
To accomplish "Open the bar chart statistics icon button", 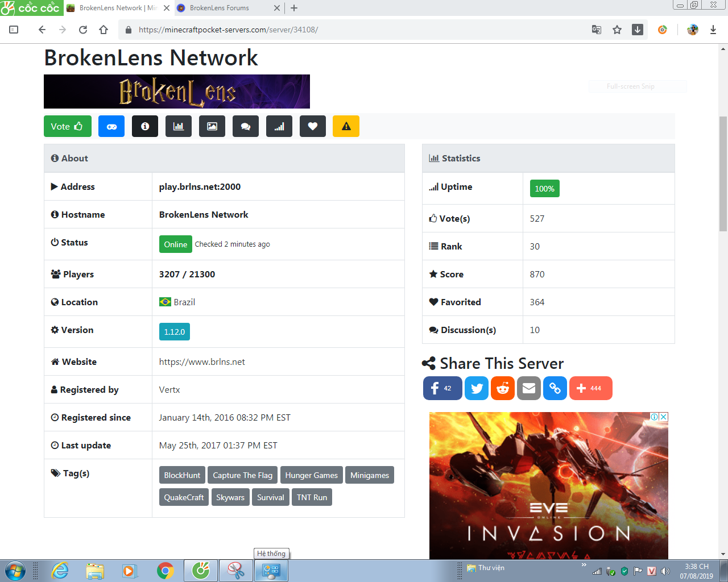I will click(x=179, y=126).
